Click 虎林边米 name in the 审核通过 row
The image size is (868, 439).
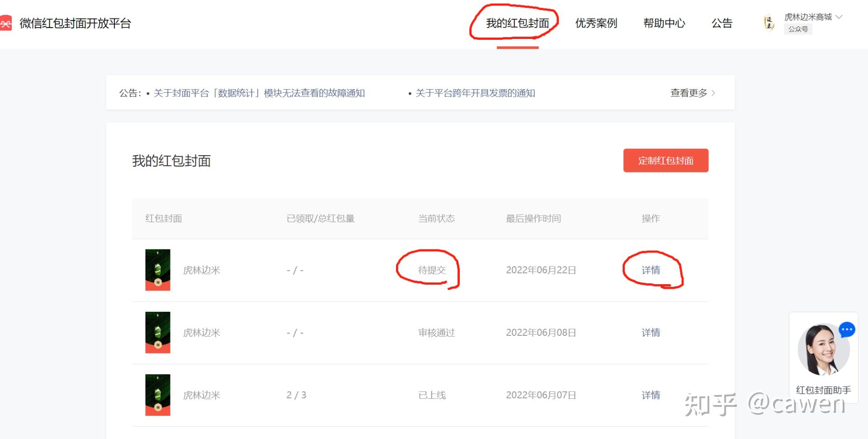[x=202, y=333]
